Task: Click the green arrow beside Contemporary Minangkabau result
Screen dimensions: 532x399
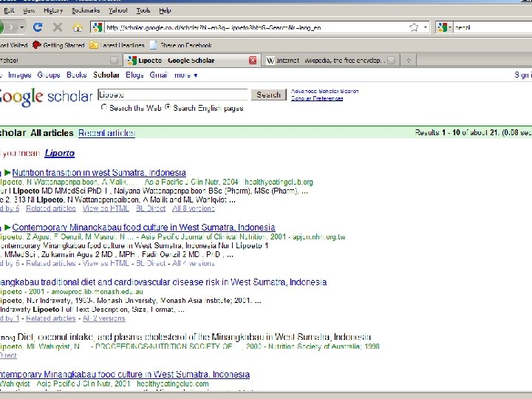Action: click(7, 228)
